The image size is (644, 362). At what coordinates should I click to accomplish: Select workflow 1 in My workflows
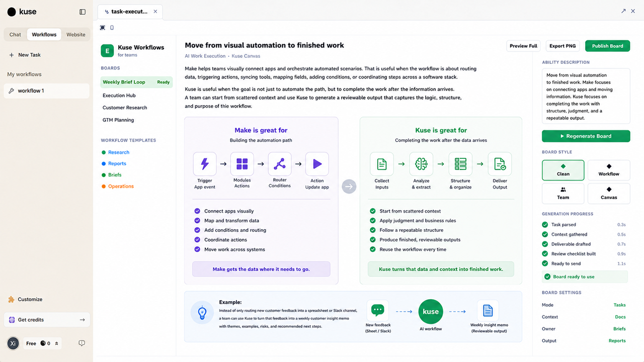tap(46, 91)
